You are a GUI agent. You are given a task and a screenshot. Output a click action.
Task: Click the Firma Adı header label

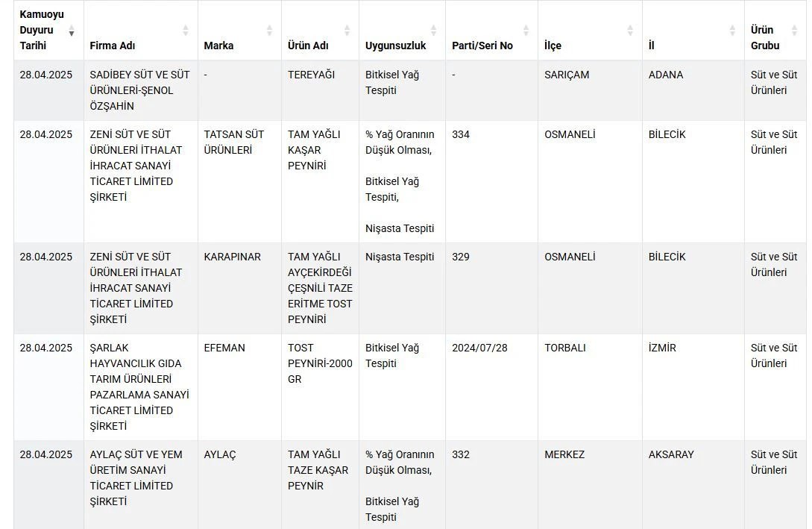click(x=113, y=46)
